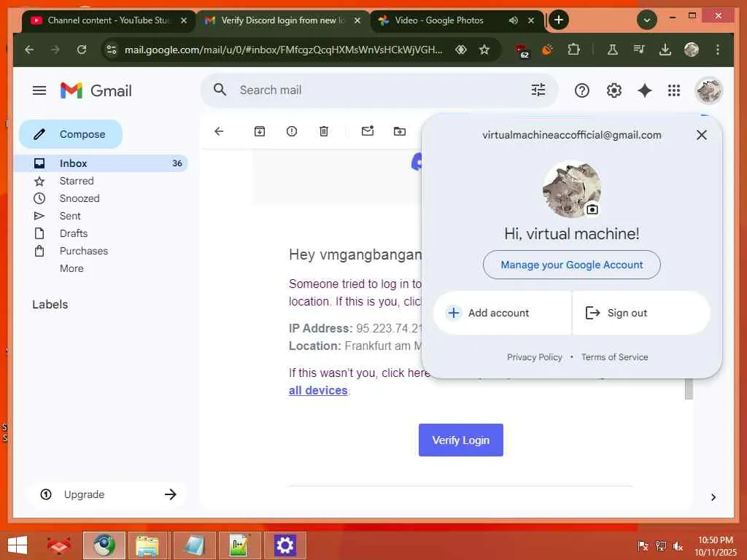The height and width of the screenshot is (560, 747).
Task: Open Chrome Labs flask icon
Action: [x=613, y=50]
